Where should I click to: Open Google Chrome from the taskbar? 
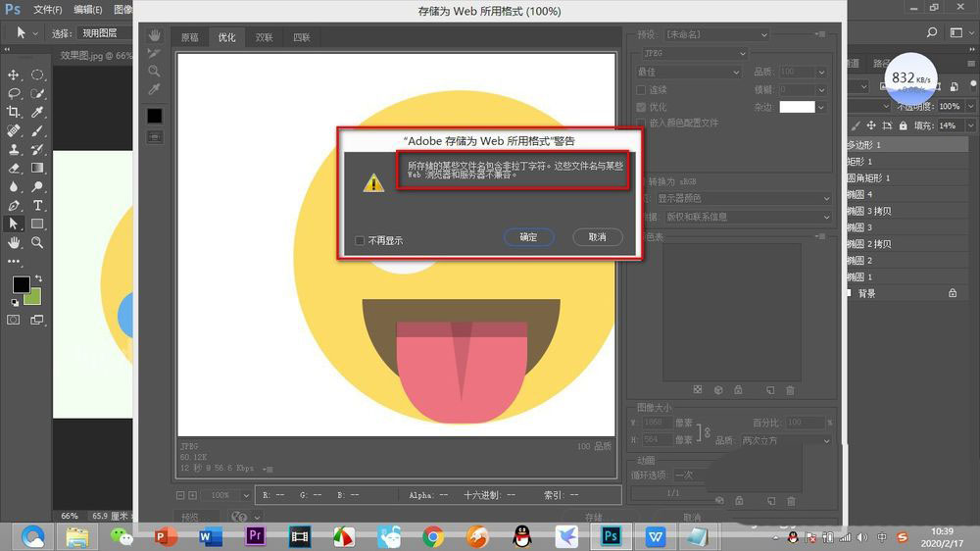point(433,536)
